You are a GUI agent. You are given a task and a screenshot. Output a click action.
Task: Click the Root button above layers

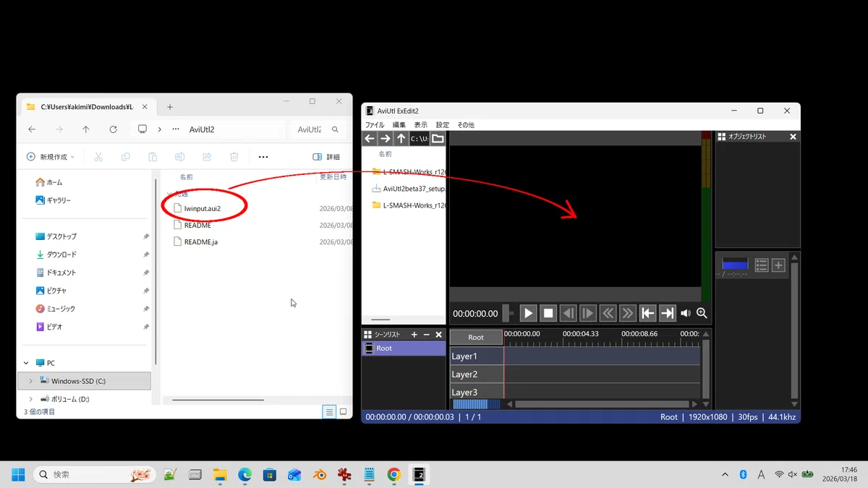[476, 337]
